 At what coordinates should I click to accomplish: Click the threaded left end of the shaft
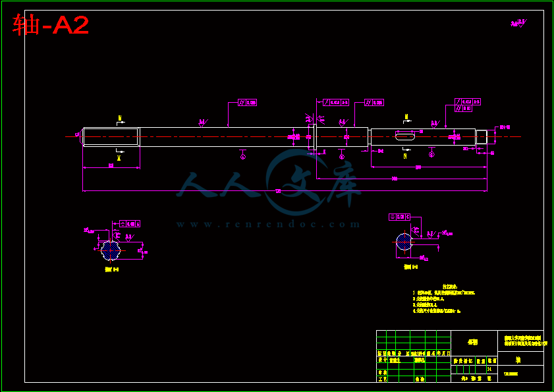111,137
